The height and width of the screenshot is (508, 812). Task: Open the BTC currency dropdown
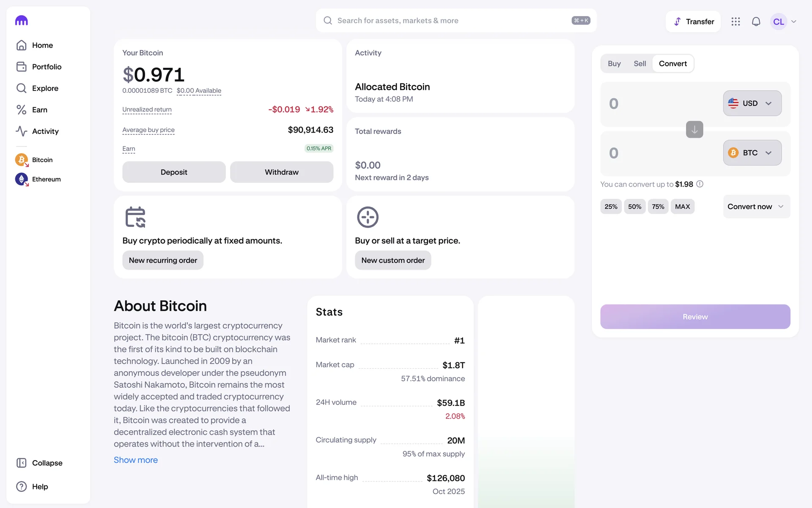click(752, 153)
